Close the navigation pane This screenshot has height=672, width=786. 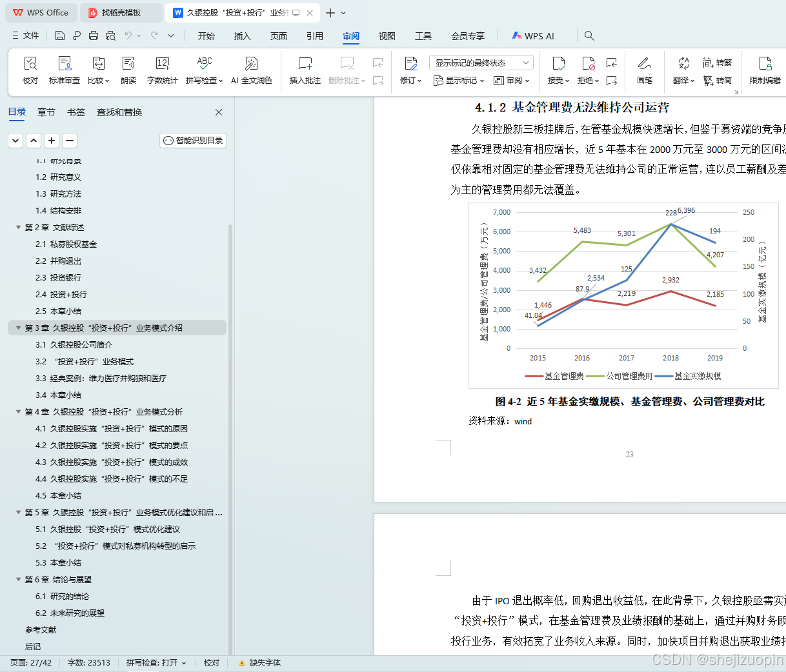click(219, 112)
